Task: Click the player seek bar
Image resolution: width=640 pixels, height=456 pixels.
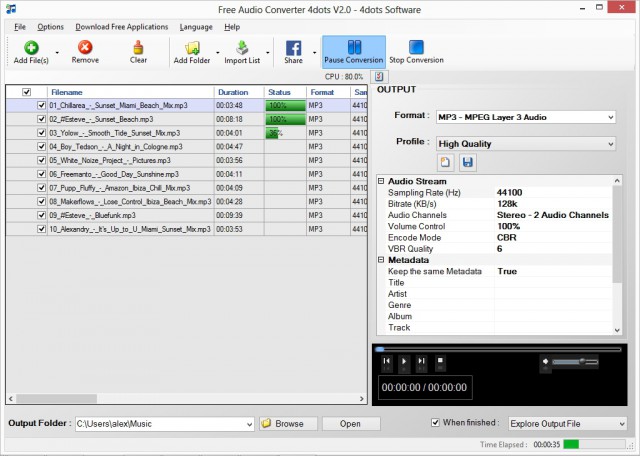Action: [500, 349]
